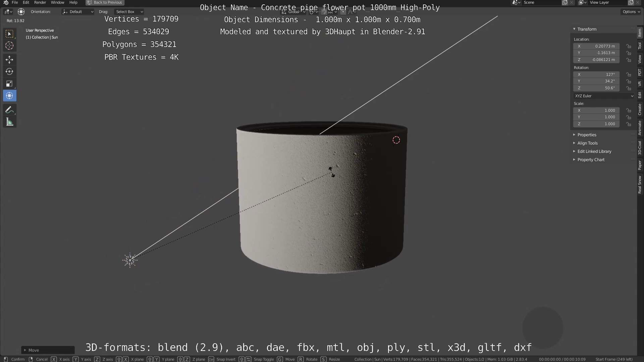The height and width of the screenshot is (362, 644).
Task: Activate the Rotate tool
Action: click(9, 72)
